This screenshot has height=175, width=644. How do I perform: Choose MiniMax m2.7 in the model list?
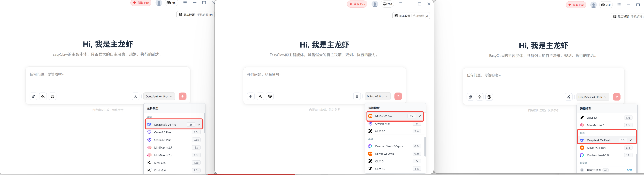pyautogui.click(x=174, y=147)
